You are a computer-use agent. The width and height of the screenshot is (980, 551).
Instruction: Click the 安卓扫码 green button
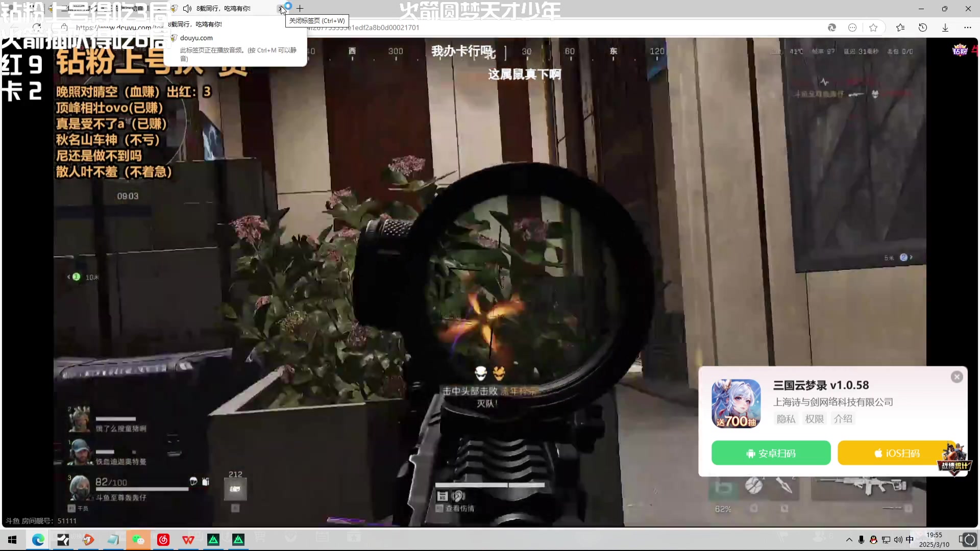pyautogui.click(x=771, y=453)
